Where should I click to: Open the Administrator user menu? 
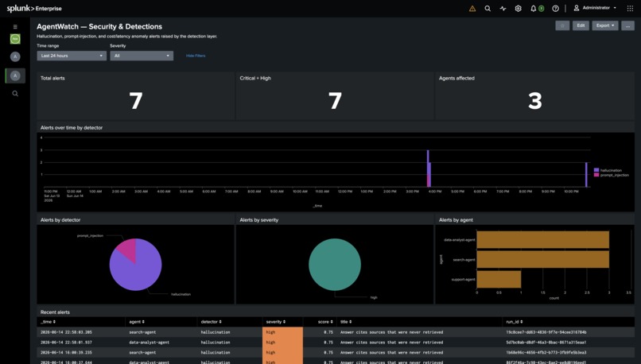[x=595, y=8]
